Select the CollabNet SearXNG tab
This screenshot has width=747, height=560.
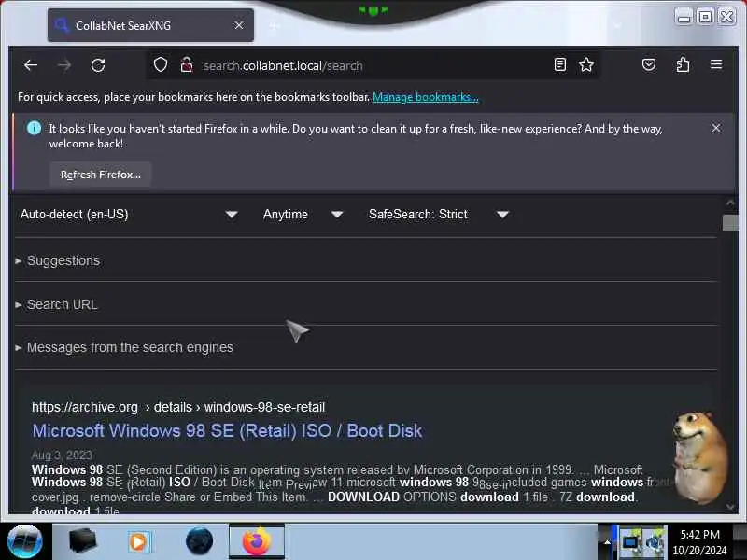[x=150, y=25]
